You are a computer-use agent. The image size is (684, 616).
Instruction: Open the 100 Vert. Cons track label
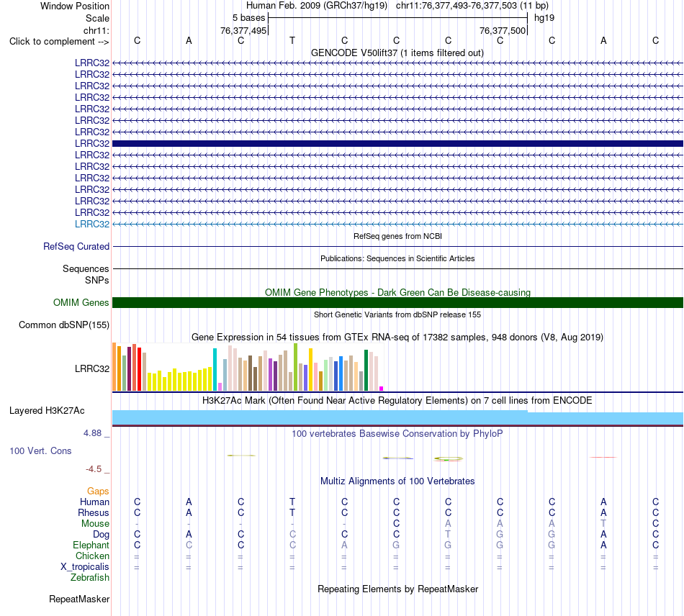point(40,450)
